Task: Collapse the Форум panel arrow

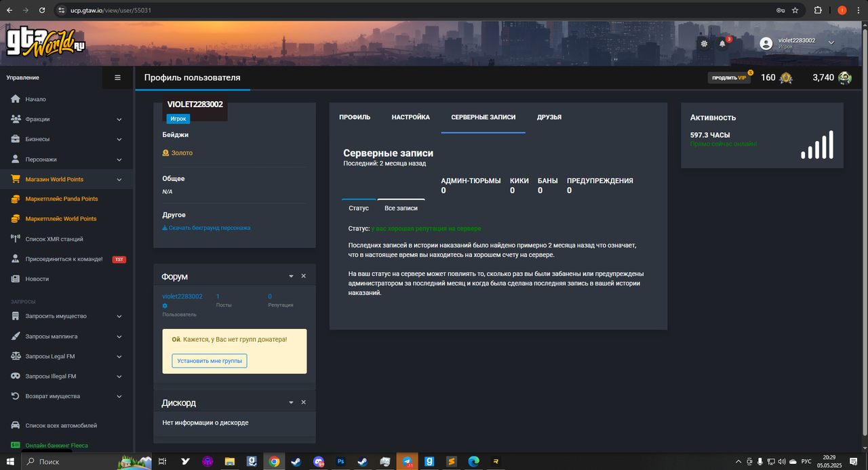Action: (x=291, y=276)
